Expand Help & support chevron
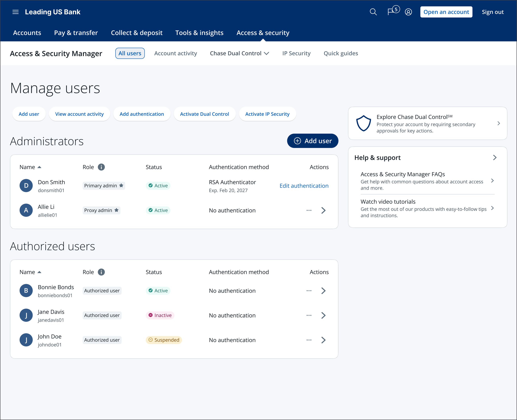517x420 pixels. (x=495, y=157)
